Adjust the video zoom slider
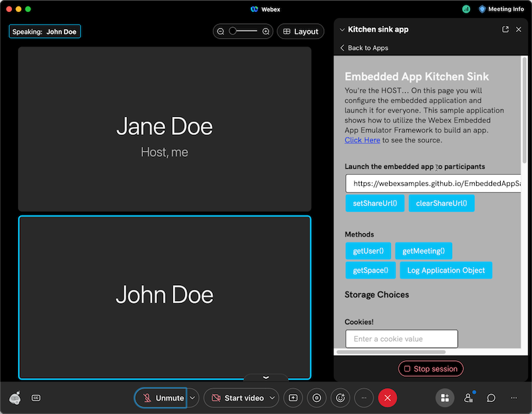This screenshot has height=414, width=532. [243, 31]
